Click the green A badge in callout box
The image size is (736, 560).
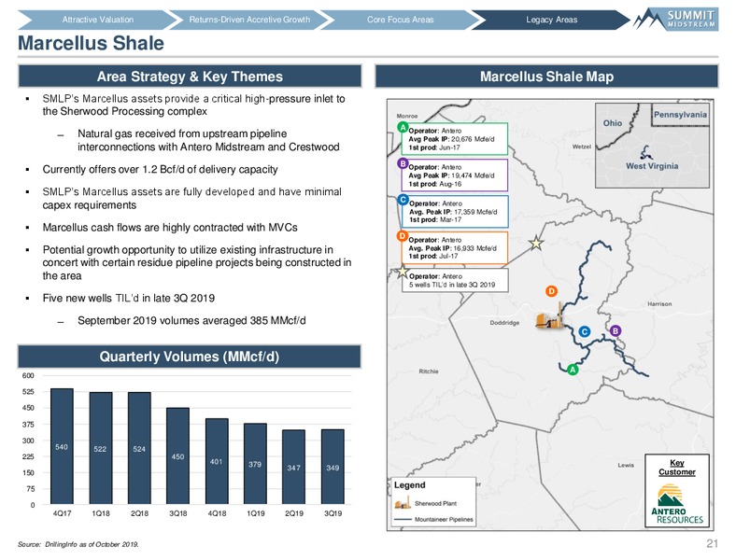click(x=403, y=127)
